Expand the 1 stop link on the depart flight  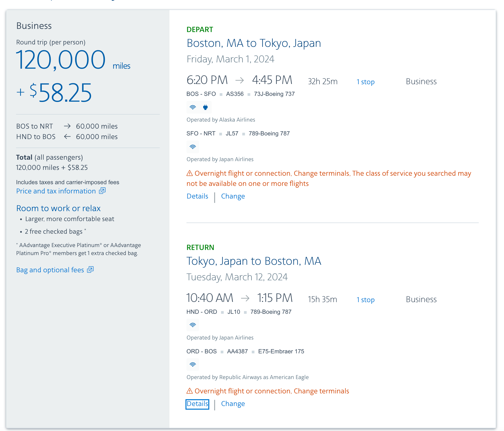(x=365, y=82)
